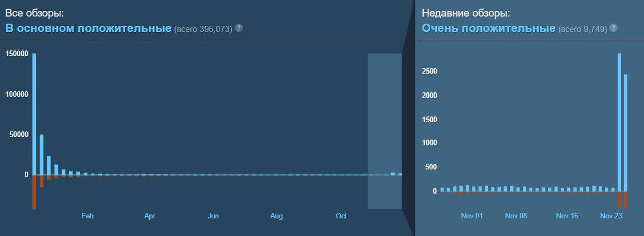Viewport: 644px width, 236px height.
Task: Click the Aug label on overall timeline
Action: (x=276, y=216)
